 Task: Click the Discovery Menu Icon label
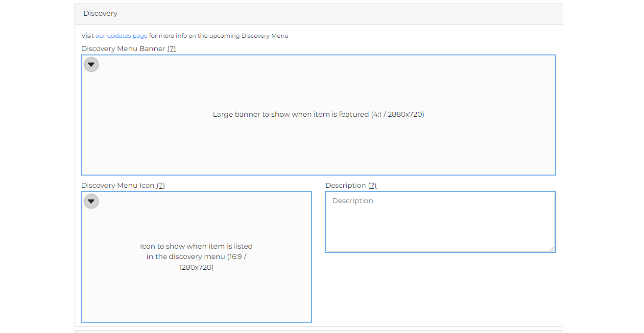tap(118, 185)
